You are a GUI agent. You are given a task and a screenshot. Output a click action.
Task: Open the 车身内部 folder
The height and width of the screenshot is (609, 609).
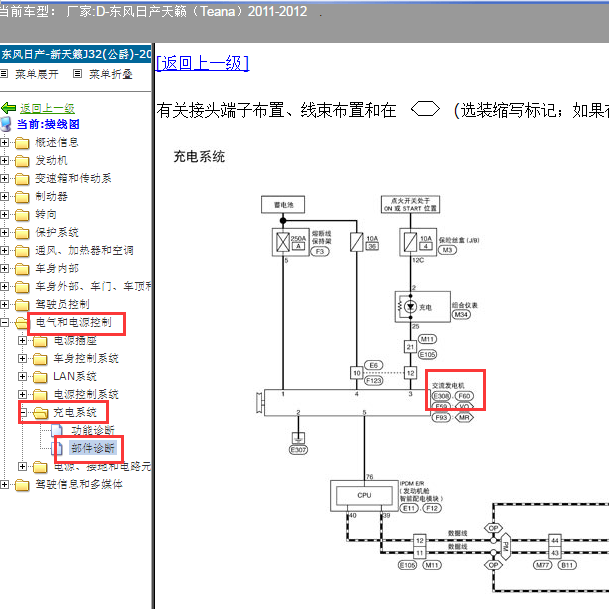57,268
